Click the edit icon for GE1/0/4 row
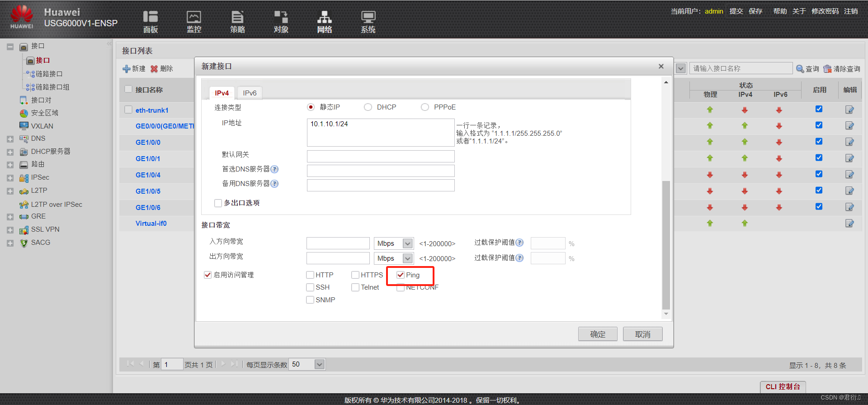The width and height of the screenshot is (868, 405). tap(849, 175)
